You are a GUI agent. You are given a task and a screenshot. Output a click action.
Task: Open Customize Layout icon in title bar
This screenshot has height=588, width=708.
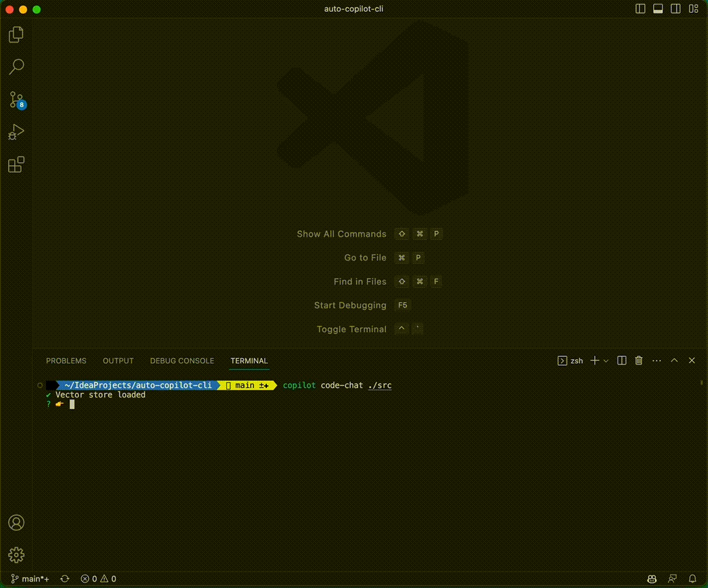(x=693, y=9)
